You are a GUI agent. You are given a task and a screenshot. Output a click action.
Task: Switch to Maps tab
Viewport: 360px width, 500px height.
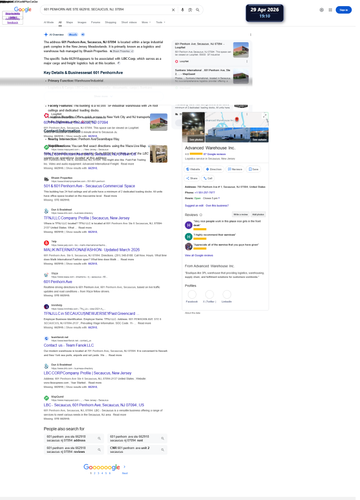pos(70,22)
